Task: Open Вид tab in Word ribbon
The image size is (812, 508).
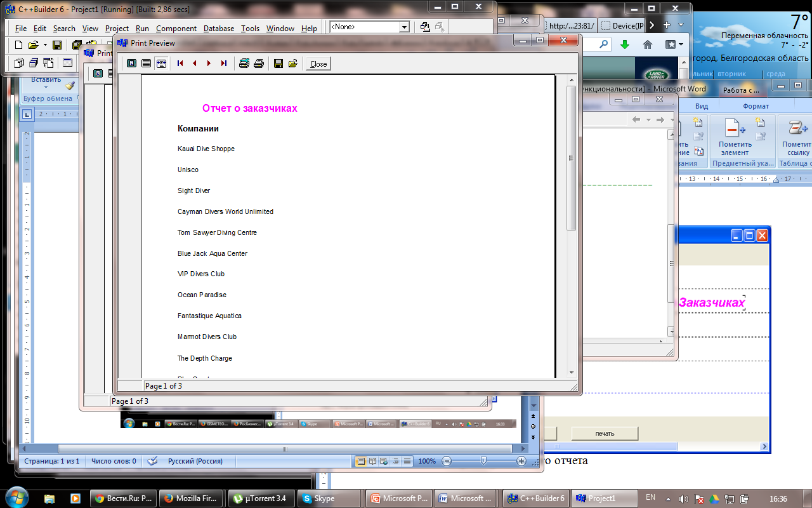Action: 702,106
